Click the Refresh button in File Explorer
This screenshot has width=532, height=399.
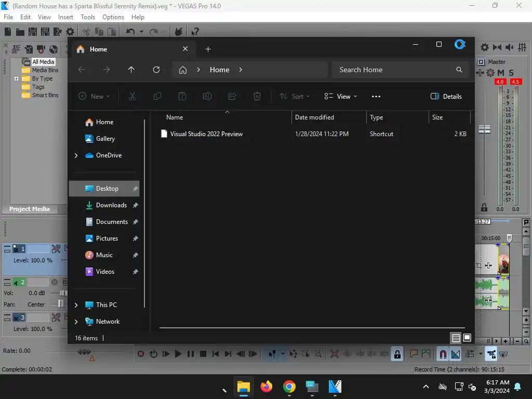click(156, 70)
